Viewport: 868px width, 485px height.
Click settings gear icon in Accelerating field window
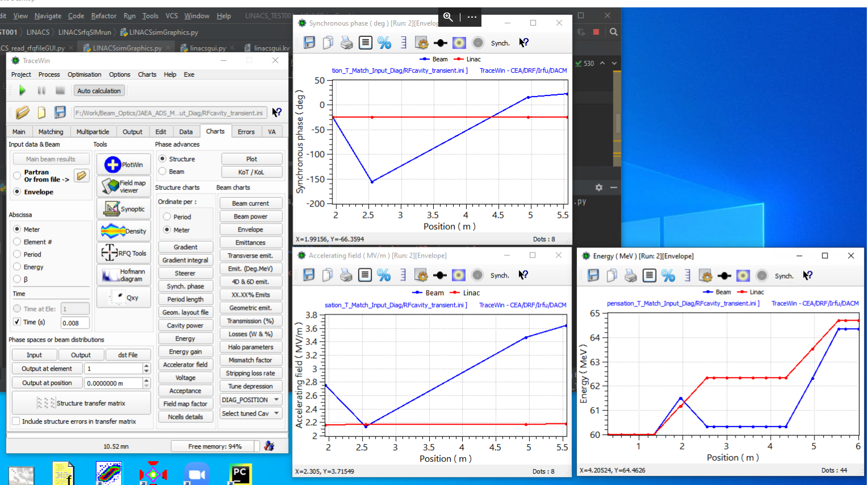click(x=421, y=276)
